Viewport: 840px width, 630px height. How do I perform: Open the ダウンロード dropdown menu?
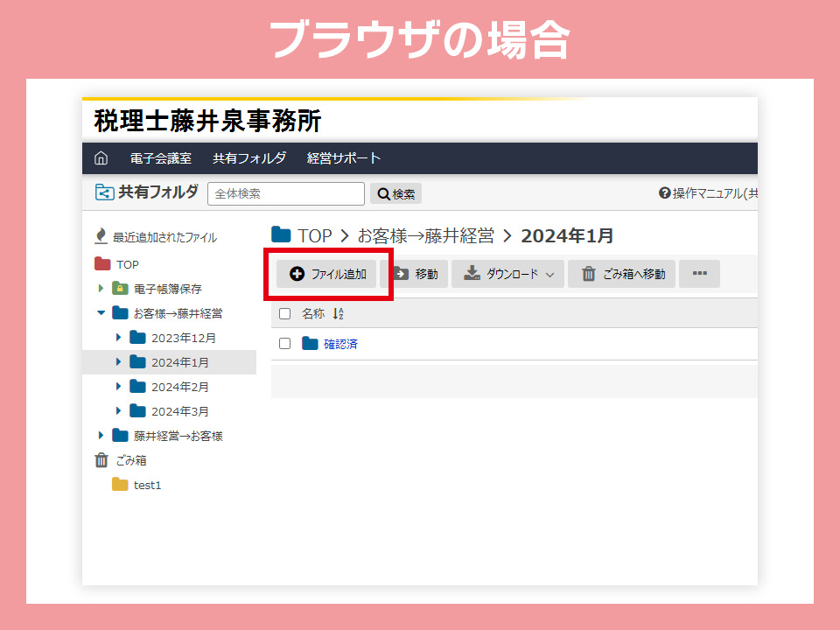[508, 274]
